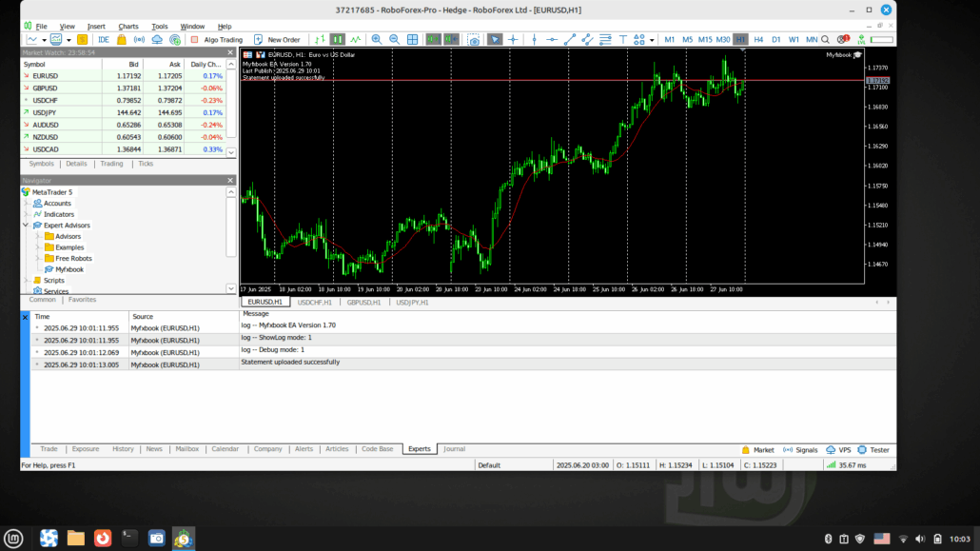Open the Journal tab in Toolbox
The height and width of the screenshot is (551, 980).
[x=455, y=449]
